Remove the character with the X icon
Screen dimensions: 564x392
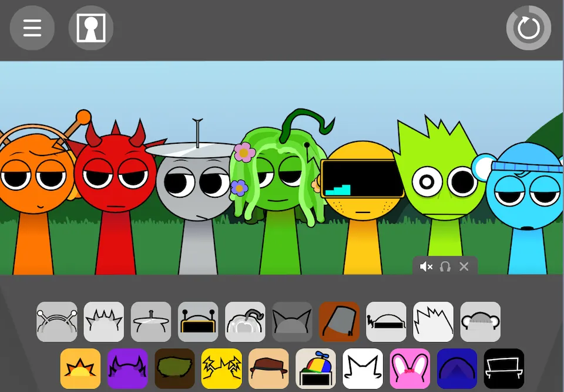[x=464, y=266]
